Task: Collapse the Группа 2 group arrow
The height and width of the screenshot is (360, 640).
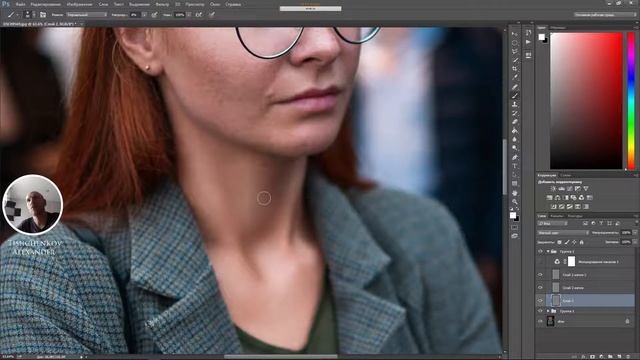Action: (548, 251)
